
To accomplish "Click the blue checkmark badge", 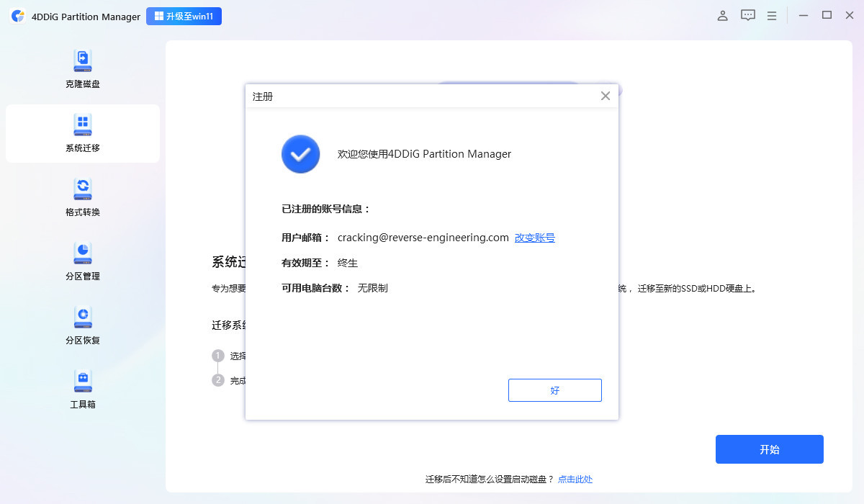I will coord(300,154).
